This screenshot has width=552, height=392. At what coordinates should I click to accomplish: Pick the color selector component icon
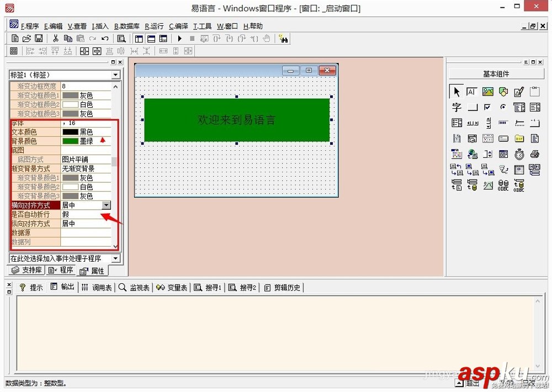[457, 154]
